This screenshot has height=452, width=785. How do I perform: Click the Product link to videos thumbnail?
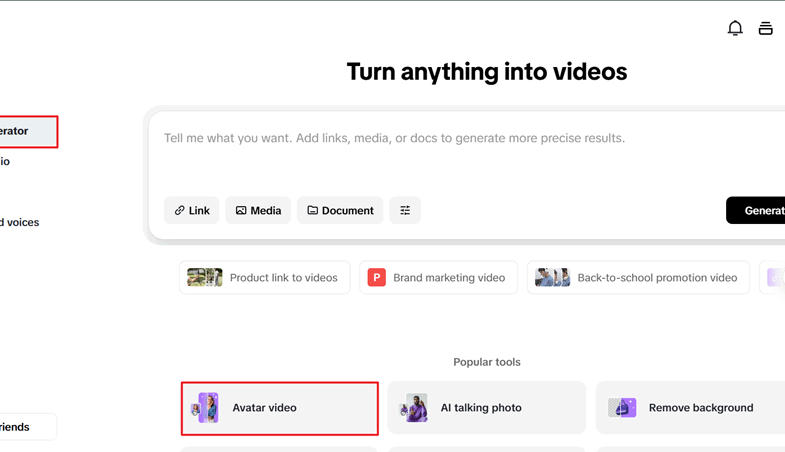click(x=205, y=278)
